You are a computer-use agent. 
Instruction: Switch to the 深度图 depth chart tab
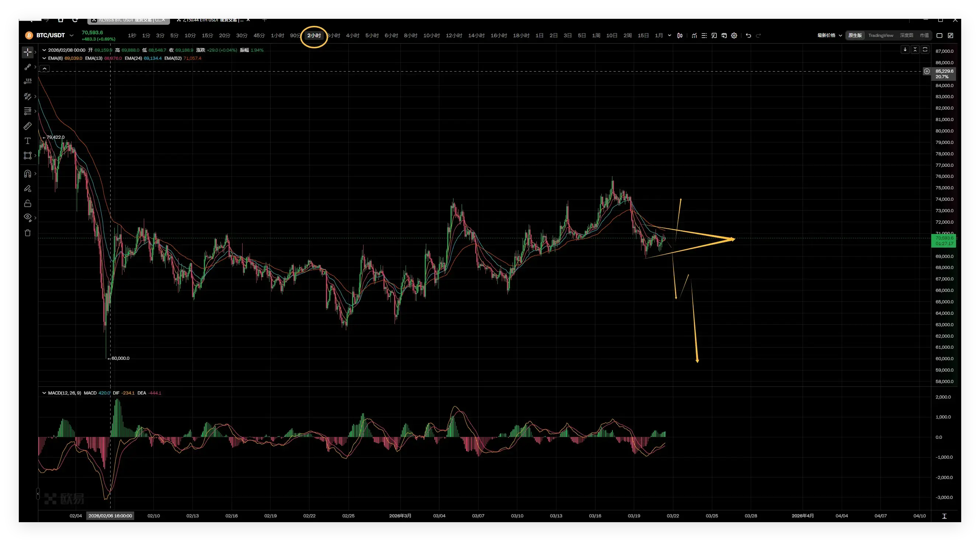click(906, 35)
